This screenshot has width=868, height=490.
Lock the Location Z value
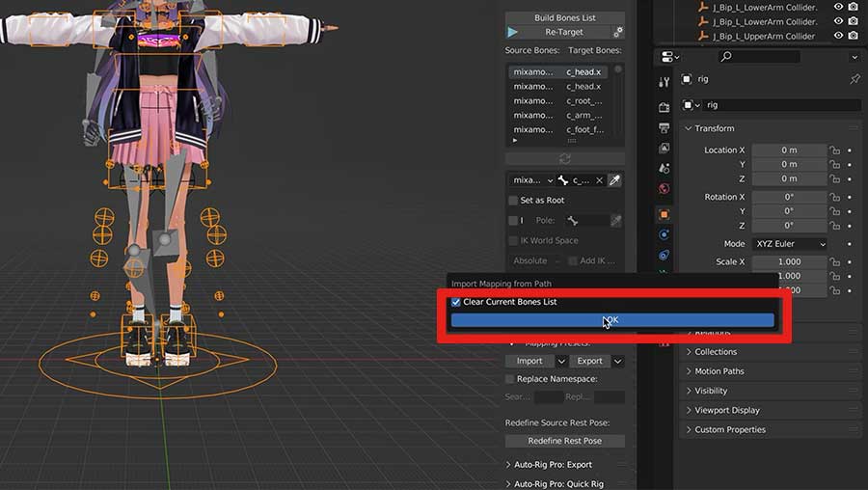[834, 178]
